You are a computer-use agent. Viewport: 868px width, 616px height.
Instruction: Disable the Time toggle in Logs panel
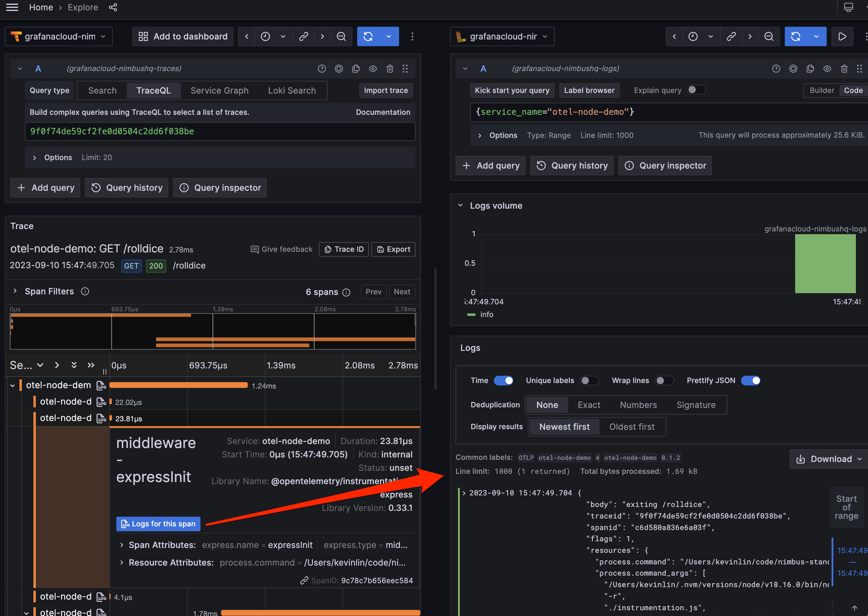[x=504, y=381]
